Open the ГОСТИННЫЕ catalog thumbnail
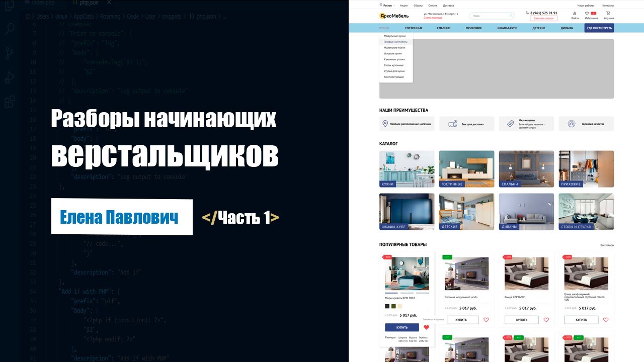Image resolution: width=644 pixels, height=362 pixels. 466,169
